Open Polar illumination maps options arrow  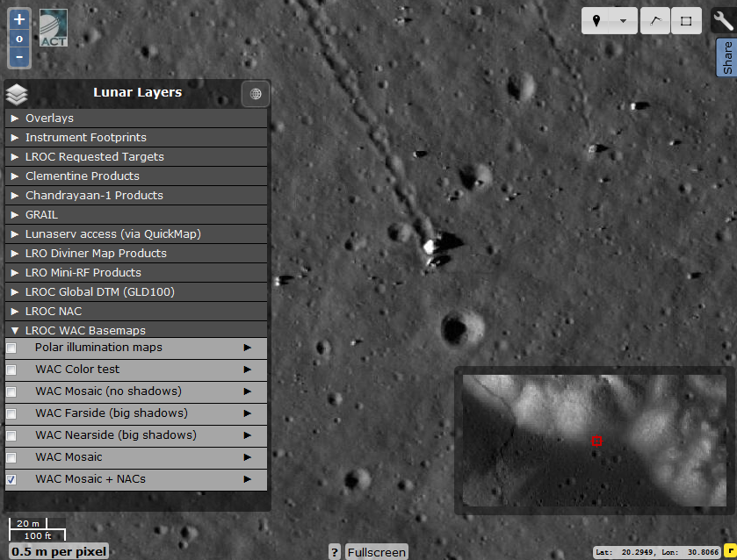point(247,348)
